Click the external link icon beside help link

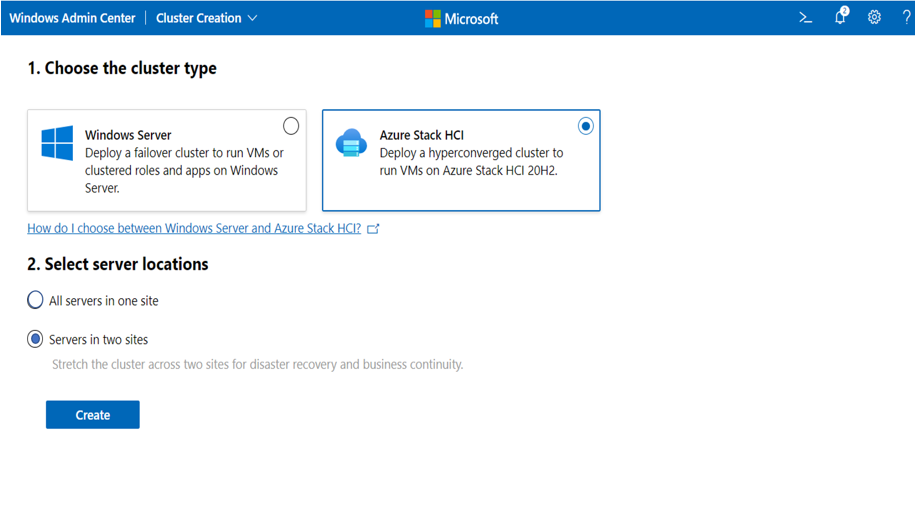tap(374, 229)
